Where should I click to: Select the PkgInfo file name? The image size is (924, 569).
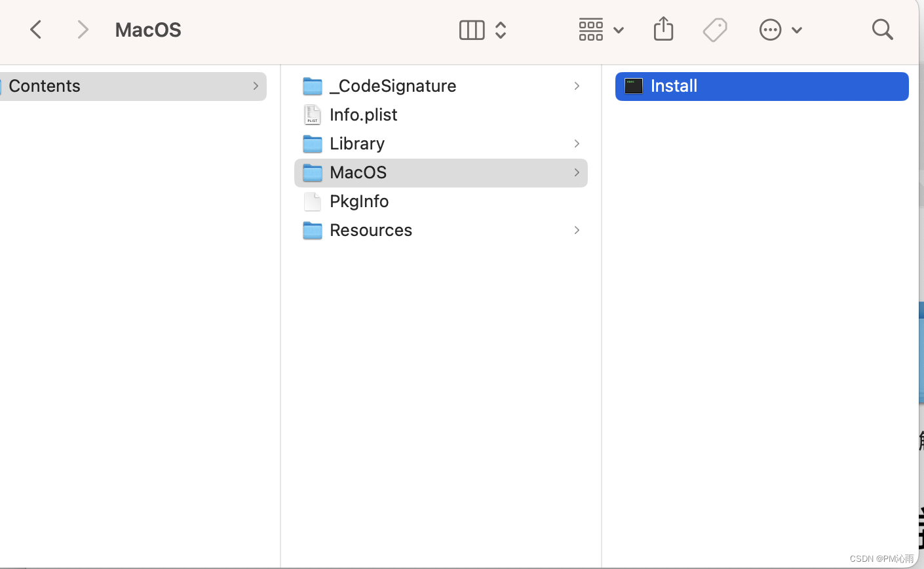point(359,201)
